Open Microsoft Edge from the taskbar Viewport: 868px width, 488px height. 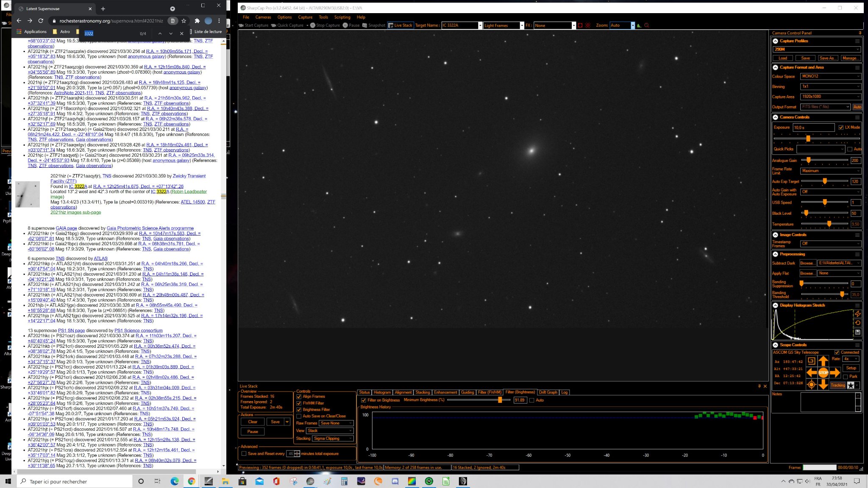(175, 481)
